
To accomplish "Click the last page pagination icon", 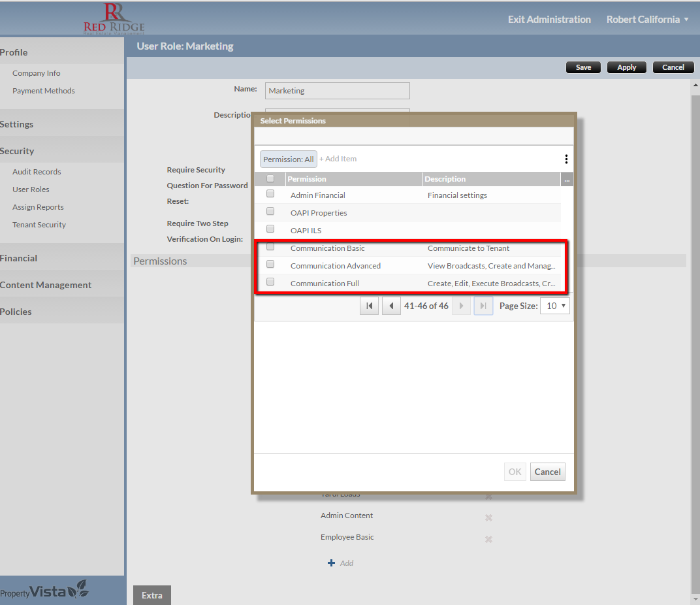I will pyautogui.click(x=483, y=306).
